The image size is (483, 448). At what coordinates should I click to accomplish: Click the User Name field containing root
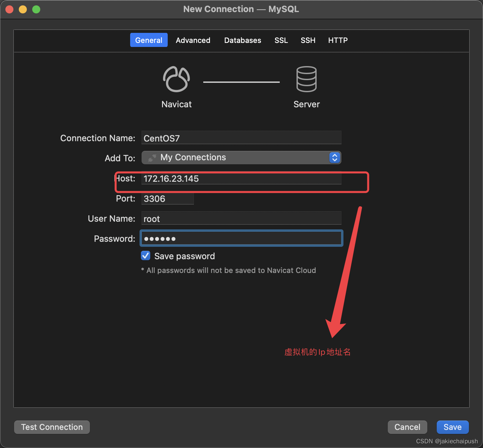241,218
